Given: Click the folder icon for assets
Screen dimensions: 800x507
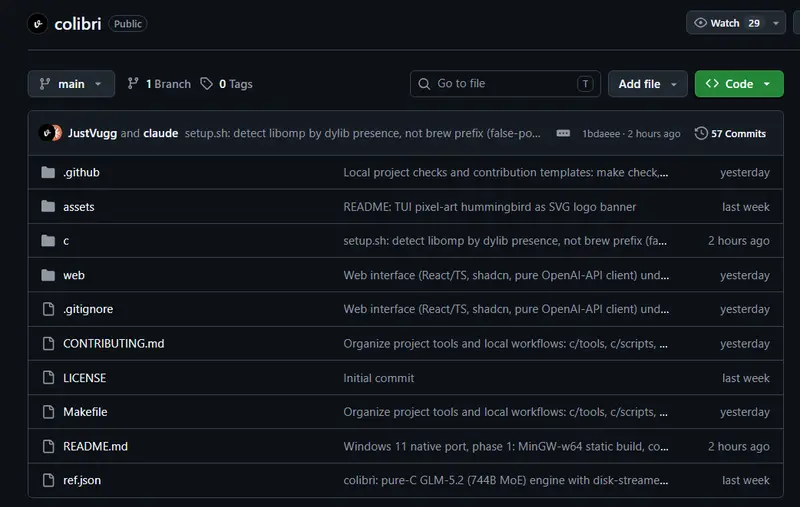Looking at the screenshot, I should coord(48,207).
